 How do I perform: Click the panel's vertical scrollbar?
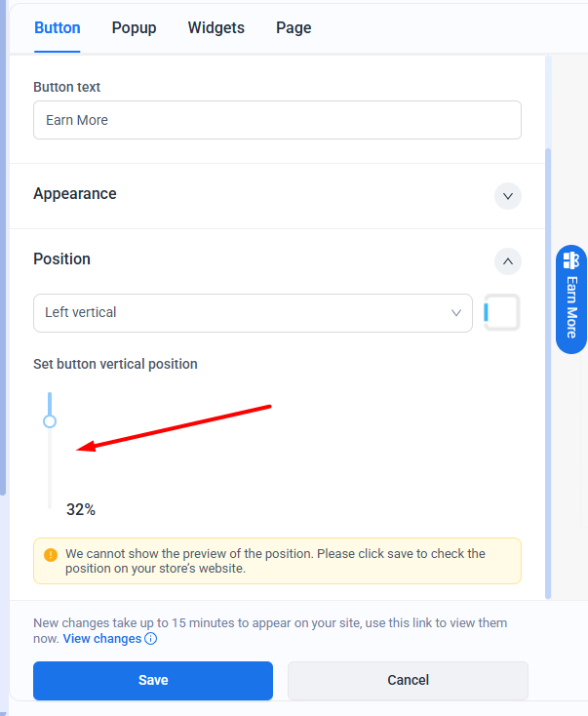pyautogui.click(x=547, y=371)
